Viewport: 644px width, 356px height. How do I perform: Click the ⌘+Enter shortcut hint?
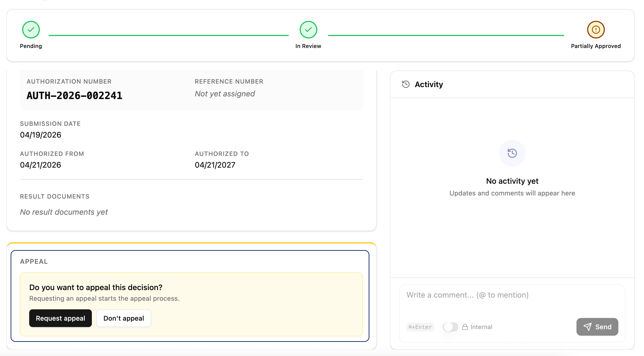point(420,327)
